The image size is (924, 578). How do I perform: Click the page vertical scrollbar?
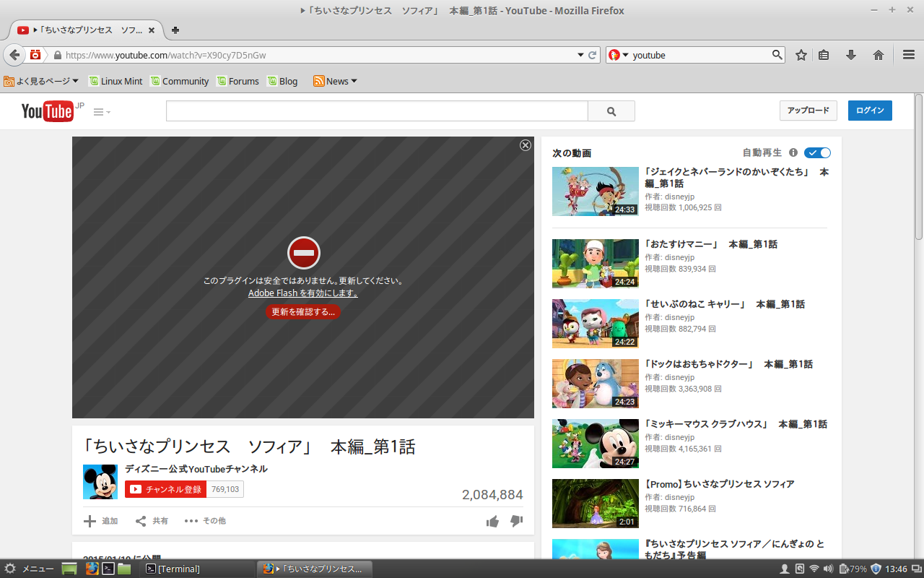pos(919,168)
